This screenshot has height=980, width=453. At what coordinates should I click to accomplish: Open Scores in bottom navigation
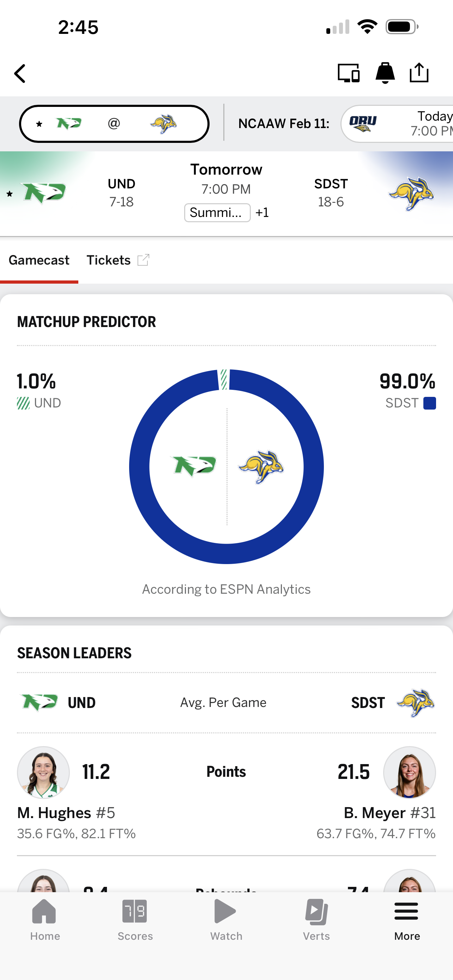click(135, 919)
